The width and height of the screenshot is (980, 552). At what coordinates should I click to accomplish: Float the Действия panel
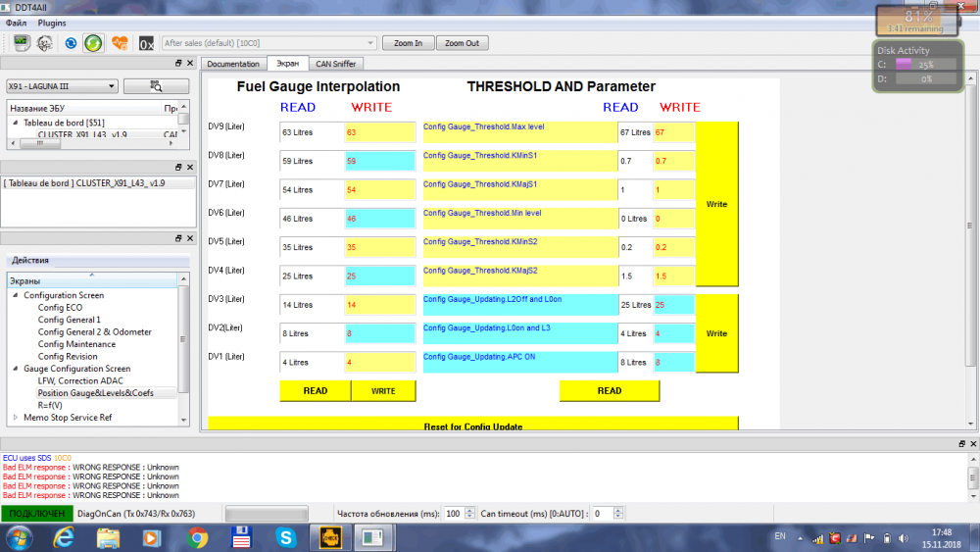[178, 238]
